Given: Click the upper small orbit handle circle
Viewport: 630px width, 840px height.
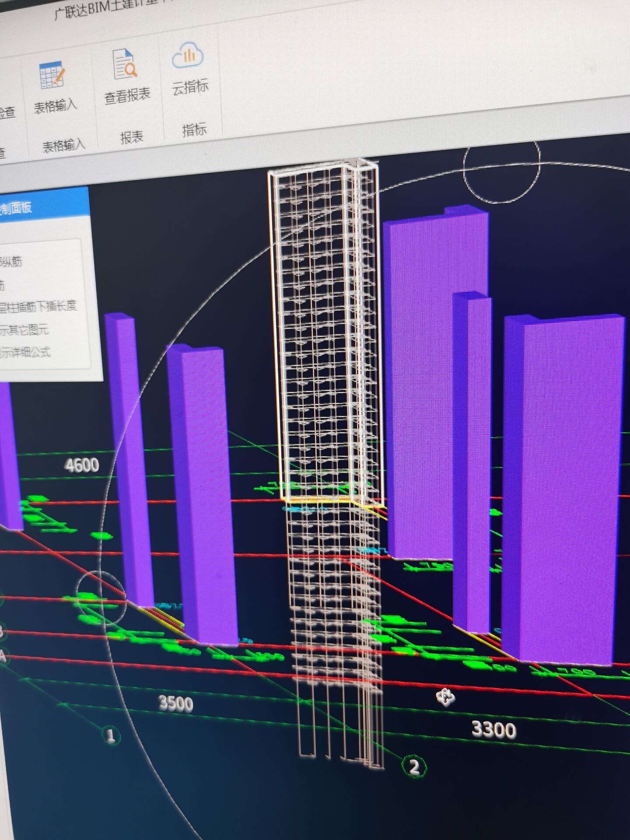Looking at the screenshot, I should click(x=502, y=168).
